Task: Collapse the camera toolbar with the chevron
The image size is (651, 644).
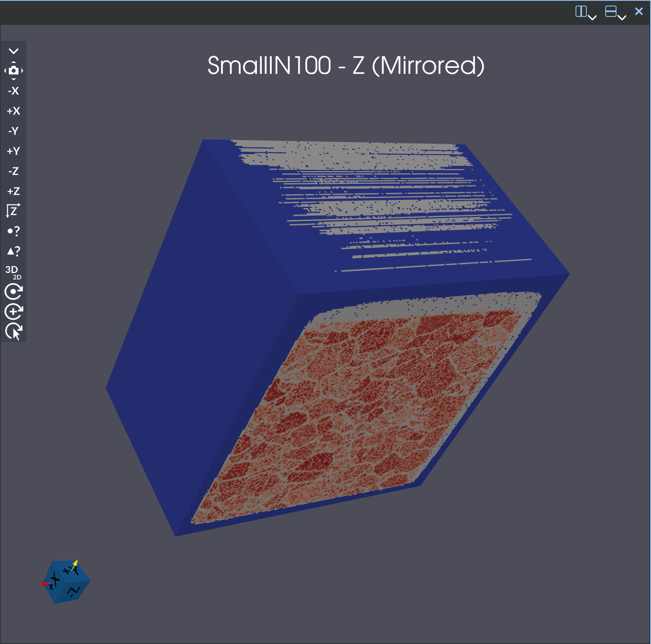Action: (x=14, y=51)
